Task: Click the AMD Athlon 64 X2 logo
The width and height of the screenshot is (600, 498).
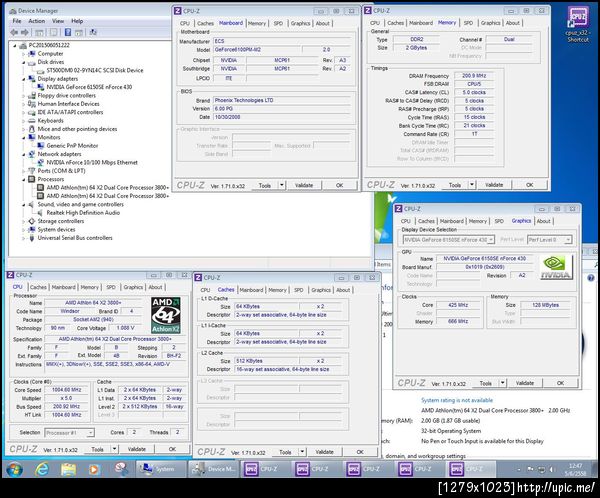Action: 166,315
